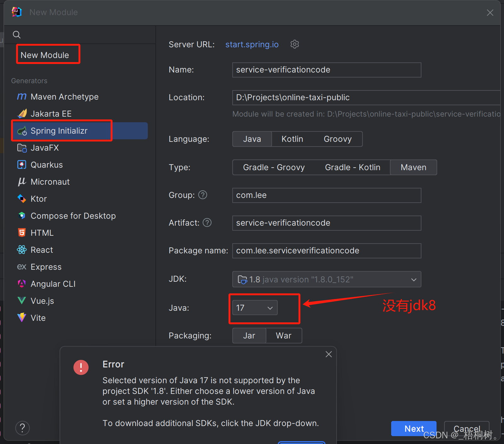Click the start.spring.io server link
Screen dimensions: 504x444
[x=252, y=44]
